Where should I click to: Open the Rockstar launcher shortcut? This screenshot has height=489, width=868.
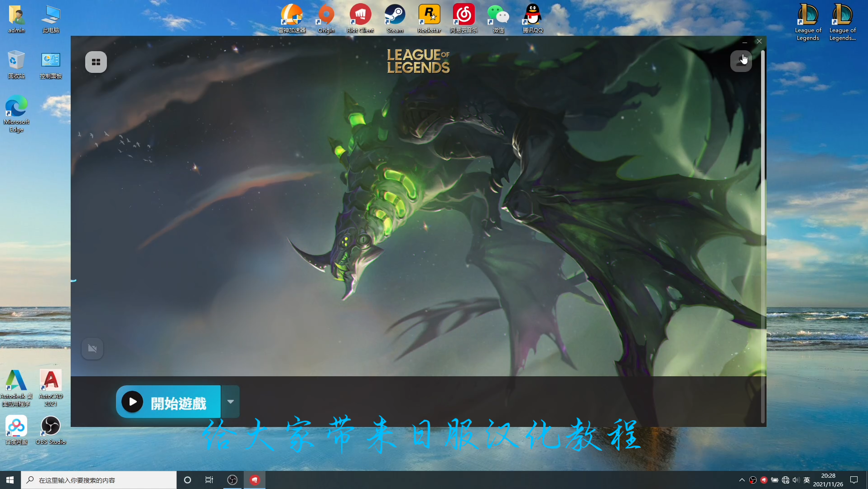(429, 19)
